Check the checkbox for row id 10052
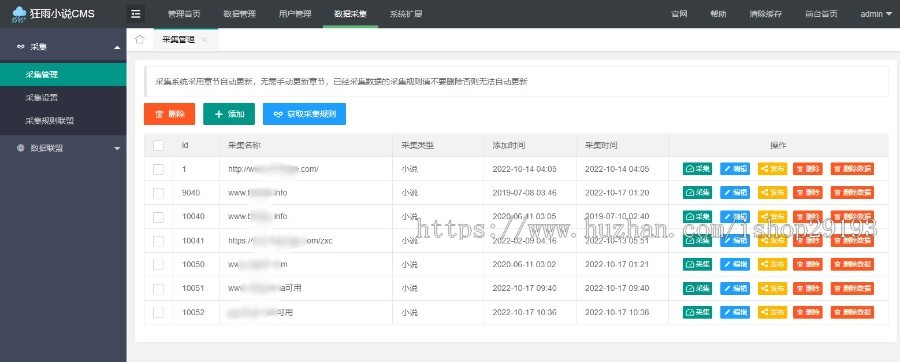 (158, 313)
